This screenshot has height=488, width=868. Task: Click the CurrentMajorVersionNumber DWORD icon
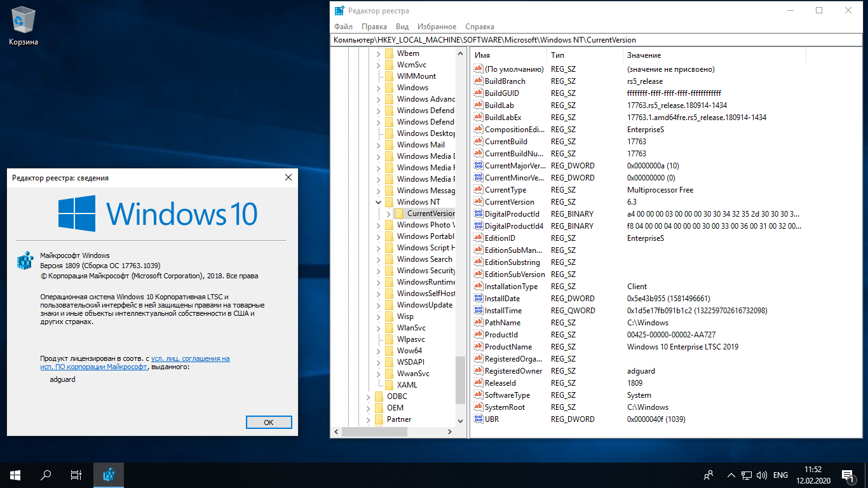(x=478, y=166)
